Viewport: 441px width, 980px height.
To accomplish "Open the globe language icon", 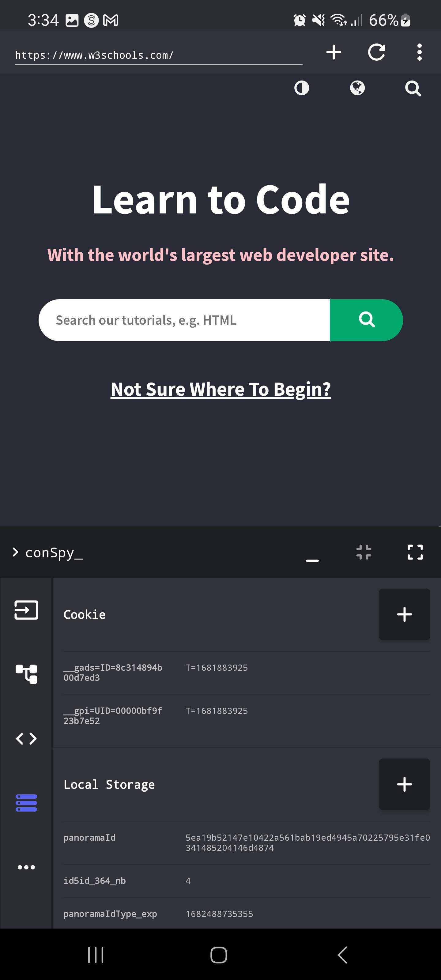I will [x=357, y=88].
